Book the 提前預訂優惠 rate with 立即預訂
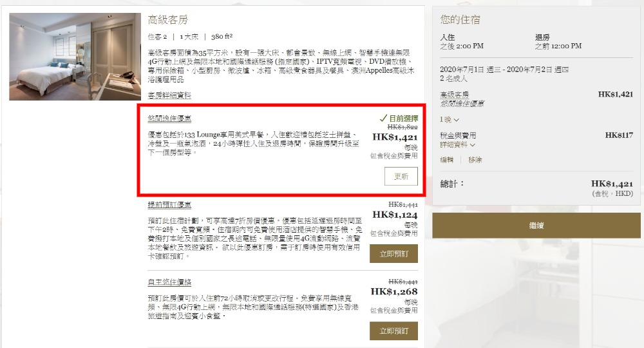 click(393, 254)
